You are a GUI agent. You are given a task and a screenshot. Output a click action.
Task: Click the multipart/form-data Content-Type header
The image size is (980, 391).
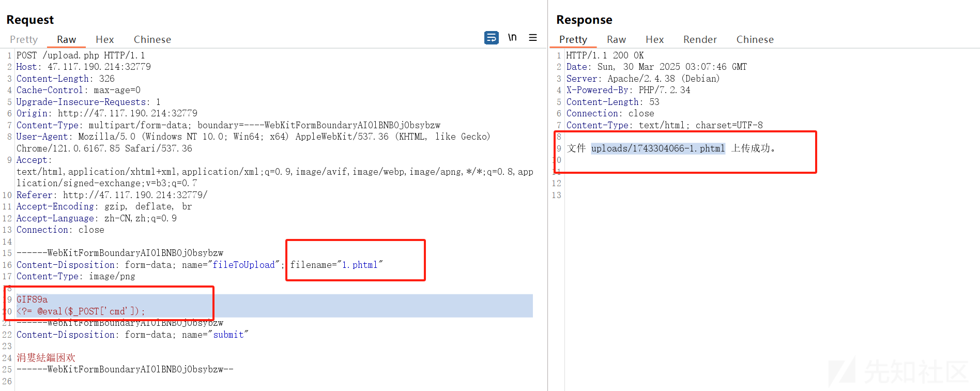click(x=228, y=125)
